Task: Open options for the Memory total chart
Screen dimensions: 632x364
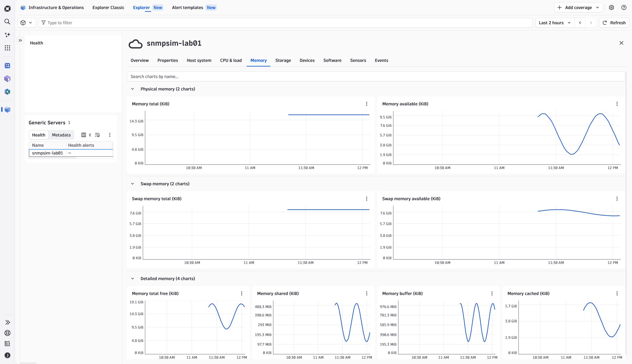Action: point(367,104)
